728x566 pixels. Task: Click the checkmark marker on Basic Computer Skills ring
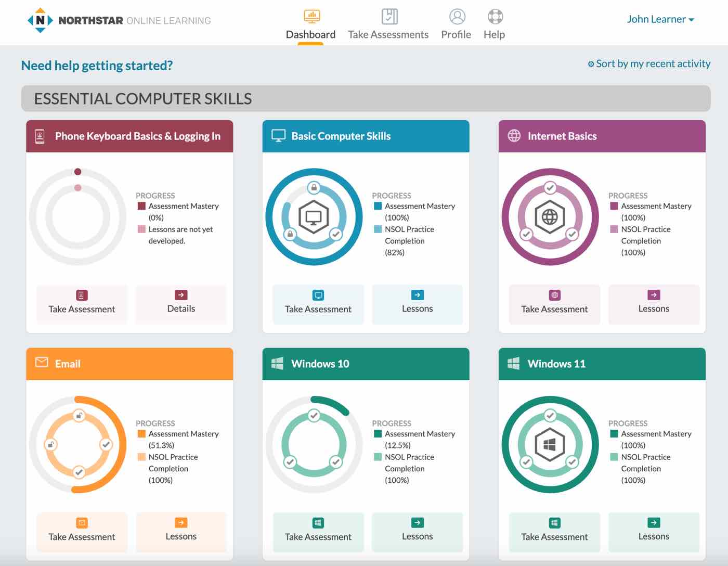(336, 234)
